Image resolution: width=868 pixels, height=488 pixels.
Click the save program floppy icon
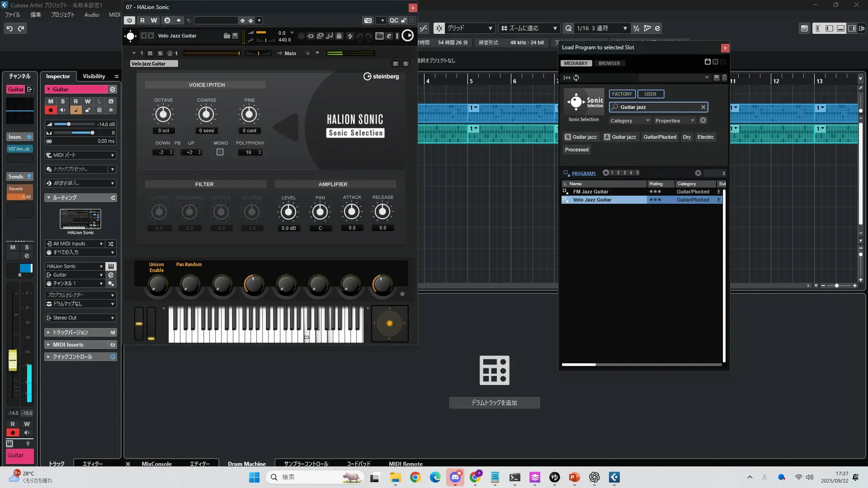[235, 36]
